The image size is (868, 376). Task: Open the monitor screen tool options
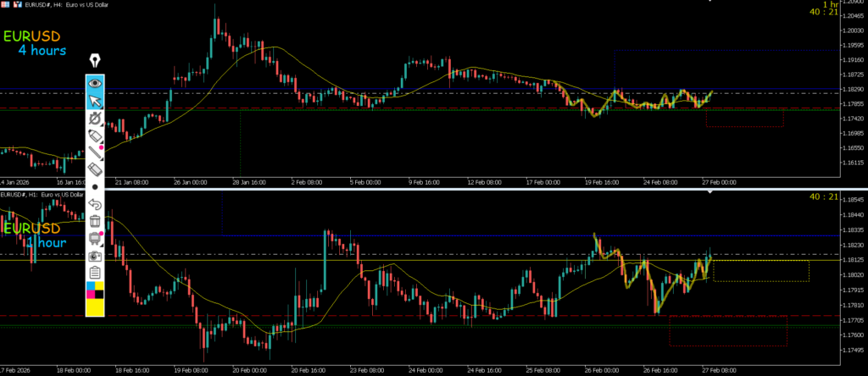(x=95, y=239)
